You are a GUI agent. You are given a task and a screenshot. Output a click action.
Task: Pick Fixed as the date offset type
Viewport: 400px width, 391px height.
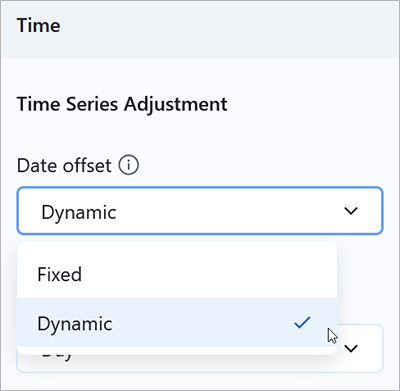tap(177, 274)
